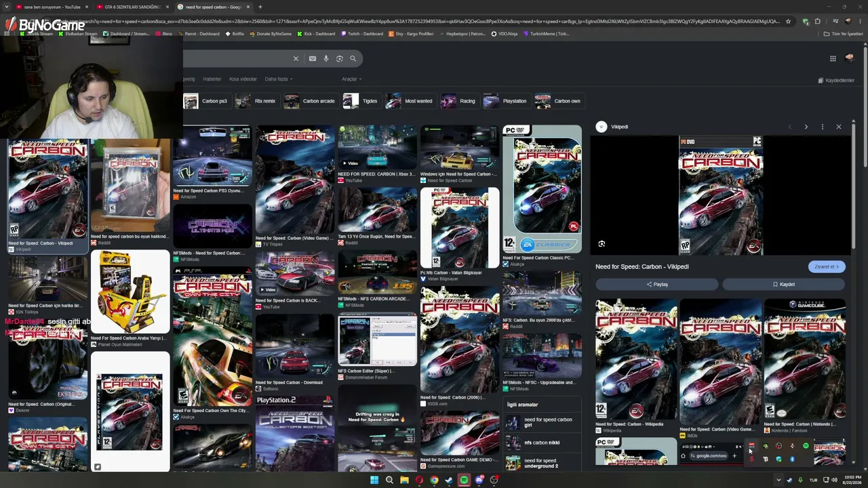Filter images by 'Playstation' chip
868x488 pixels.
tap(506, 101)
